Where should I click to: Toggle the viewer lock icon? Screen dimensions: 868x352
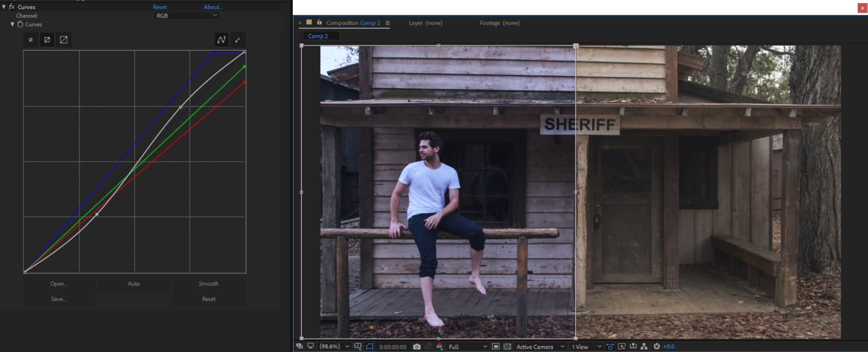coord(320,22)
